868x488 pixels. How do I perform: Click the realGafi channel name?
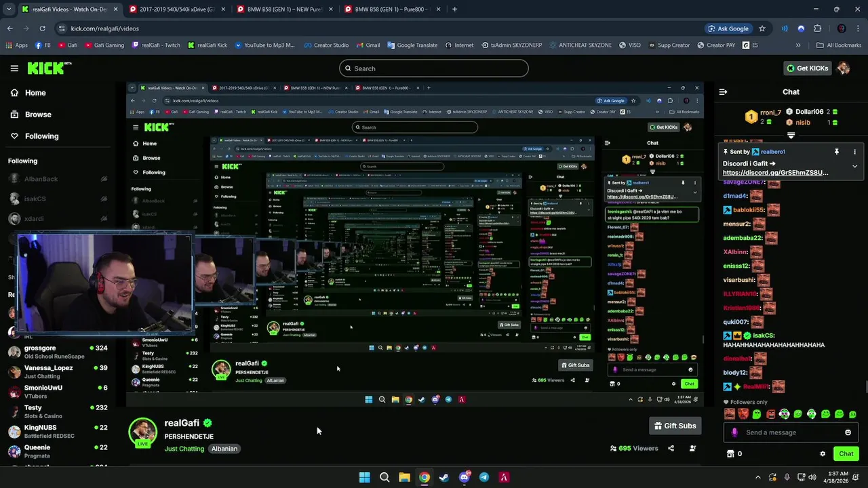coord(182,423)
